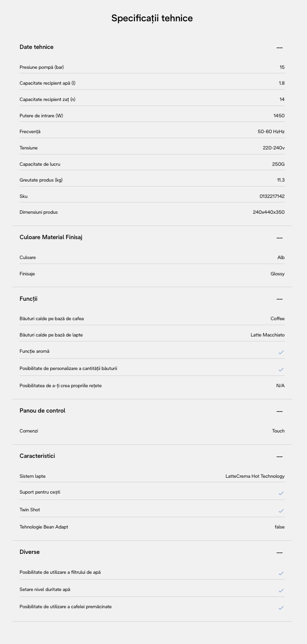Click checkmark for filtrului de apă

coord(281,573)
